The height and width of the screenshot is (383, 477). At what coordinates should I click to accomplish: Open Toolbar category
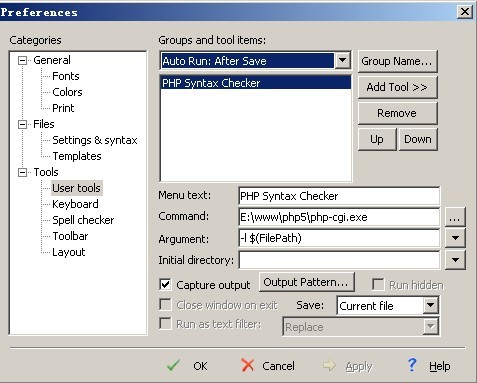[x=70, y=236]
